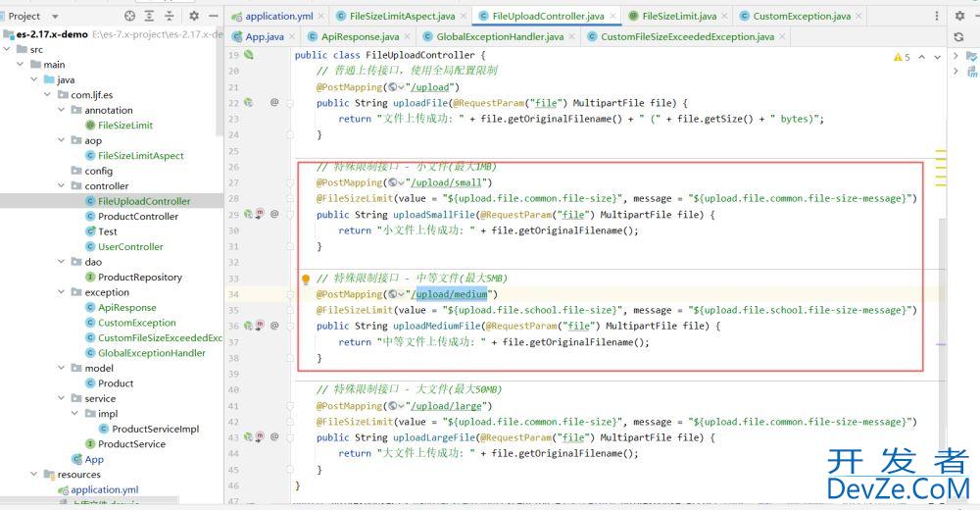
Task: Open the URL globe dropdown for /upload/large
Action: click(395, 405)
